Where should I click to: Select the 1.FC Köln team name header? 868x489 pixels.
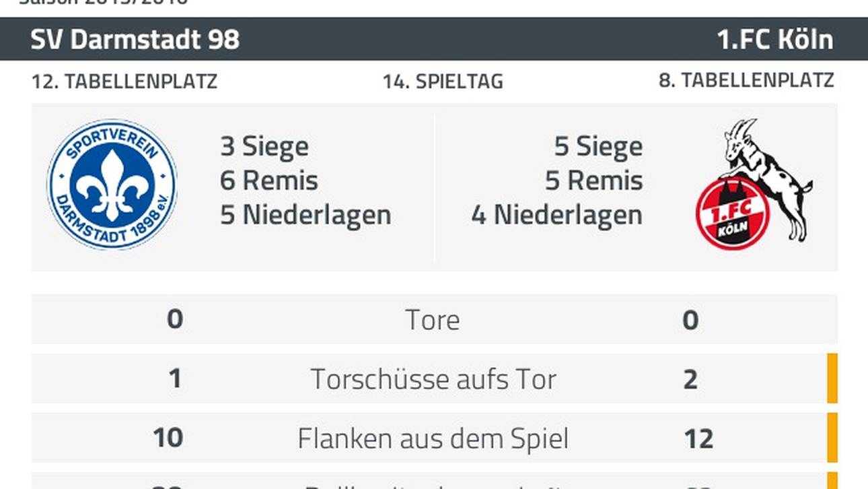tap(775, 40)
